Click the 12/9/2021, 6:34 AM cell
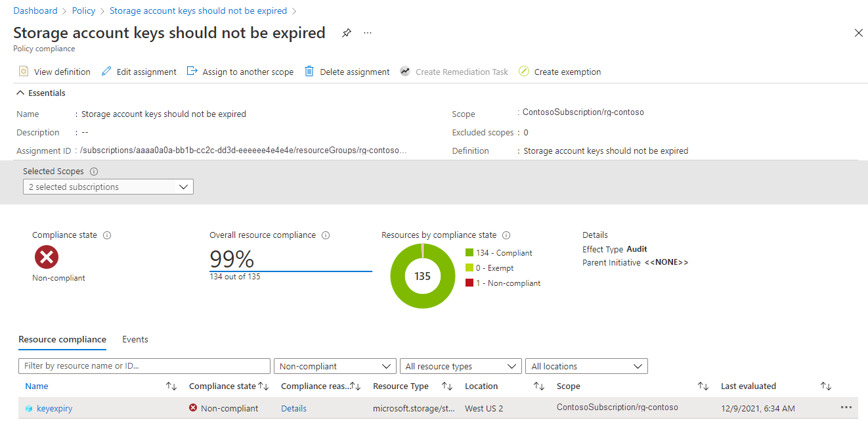The height and width of the screenshot is (441, 868). [758, 409]
